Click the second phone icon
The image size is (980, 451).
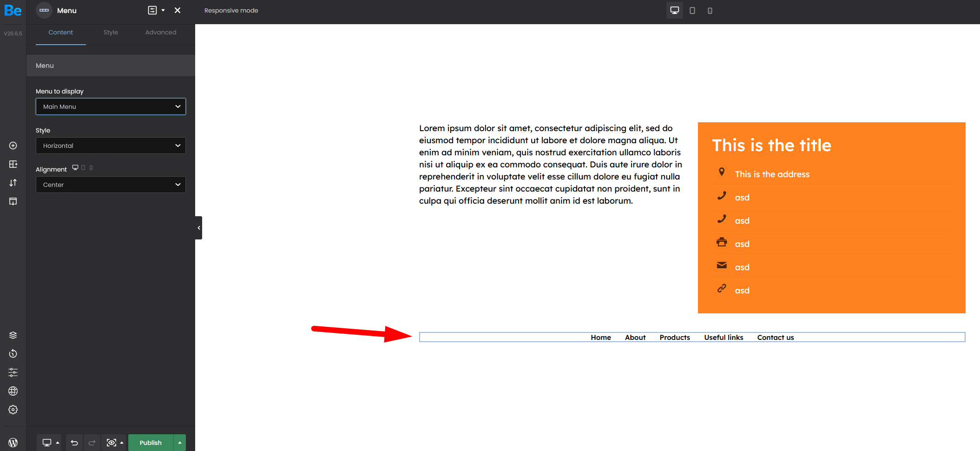(722, 219)
